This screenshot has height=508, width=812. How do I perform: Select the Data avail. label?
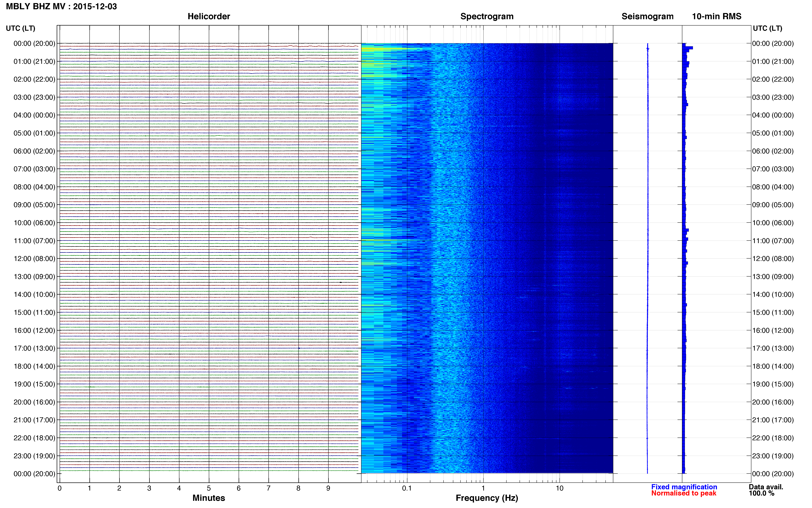(x=766, y=487)
